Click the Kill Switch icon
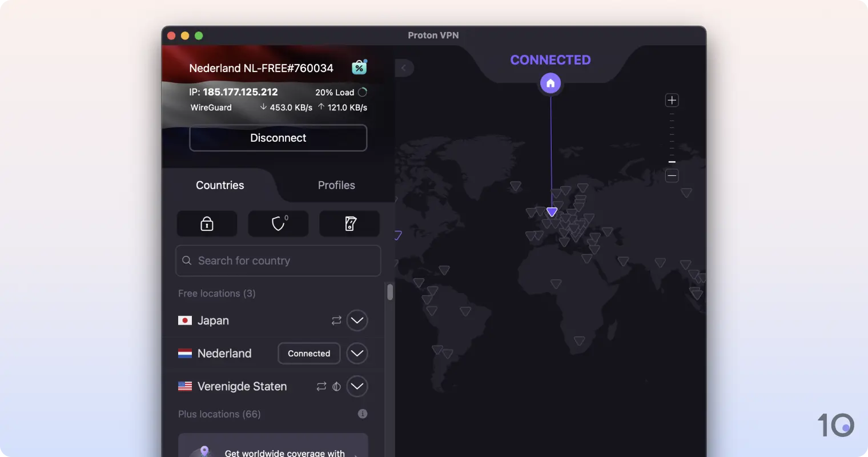Image resolution: width=868 pixels, height=457 pixels. (349, 223)
